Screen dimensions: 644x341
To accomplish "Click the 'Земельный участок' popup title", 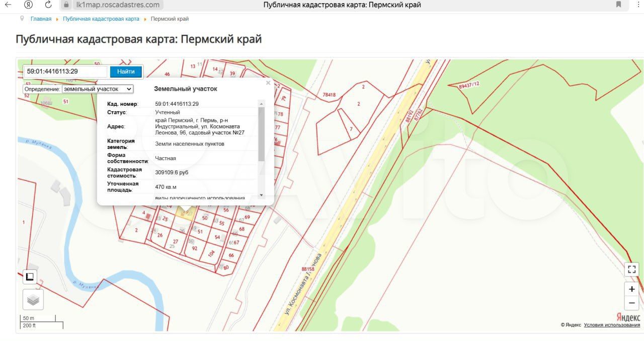I will (186, 89).
